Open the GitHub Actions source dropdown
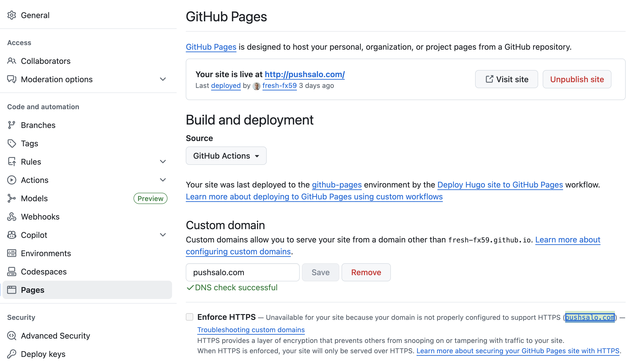The image size is (630, 364). (226, 156)
